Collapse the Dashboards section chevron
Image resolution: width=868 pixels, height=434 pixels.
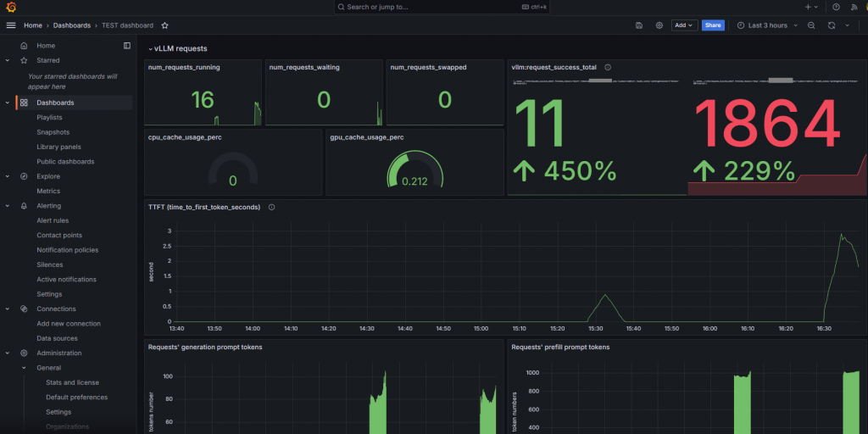(x=7, y=103)
